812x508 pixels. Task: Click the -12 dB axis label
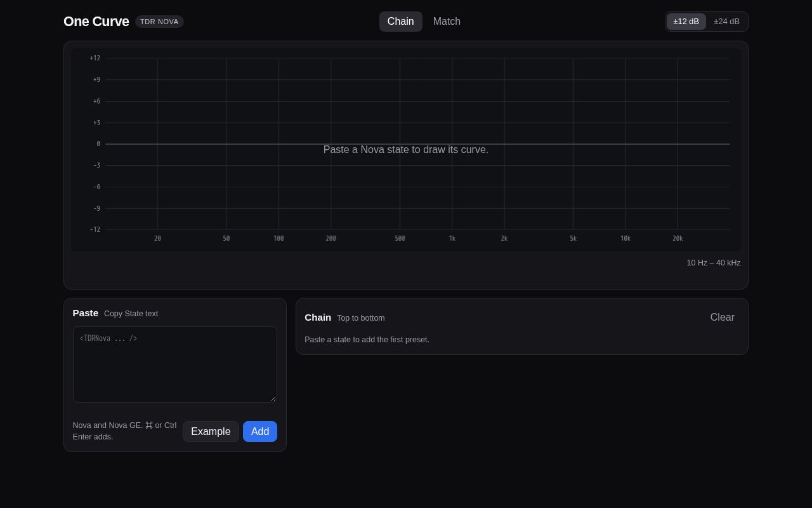(x=95, y=230)
